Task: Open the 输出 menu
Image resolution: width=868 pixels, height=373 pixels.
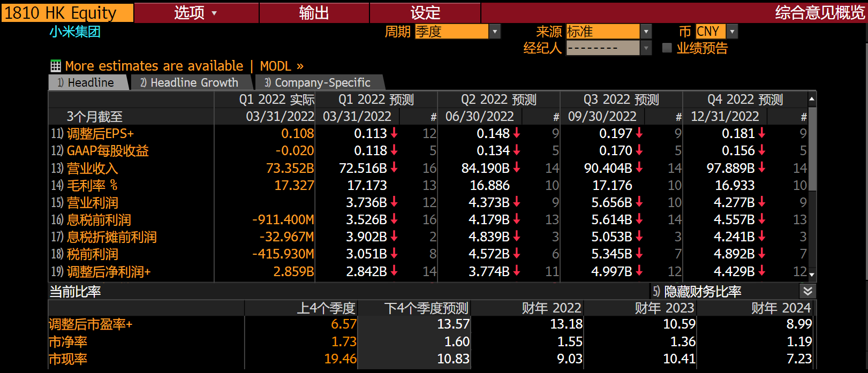Action: point(314,13)
